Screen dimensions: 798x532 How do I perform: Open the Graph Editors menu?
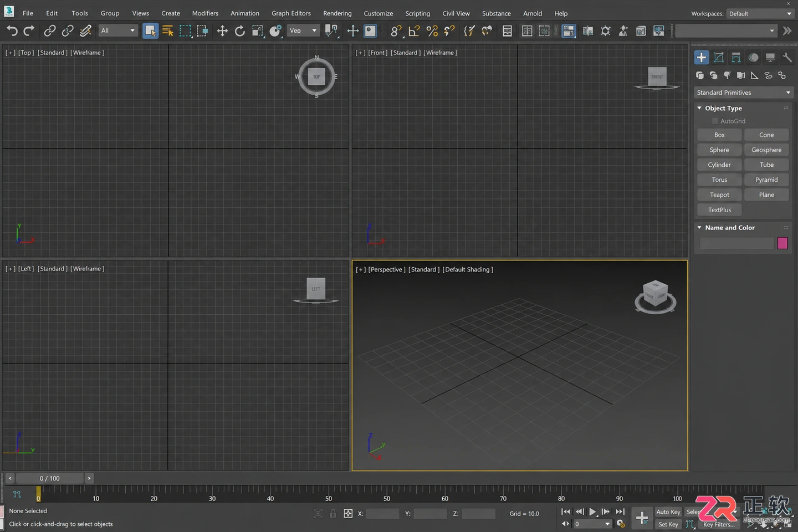(291, 13)
